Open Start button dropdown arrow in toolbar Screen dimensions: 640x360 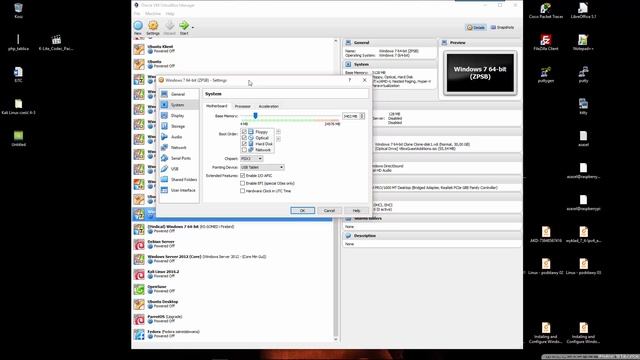[x=193, y=28]
